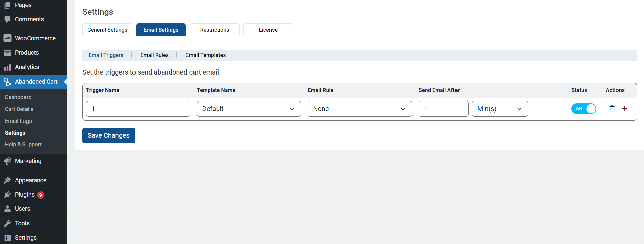Click the Pages icon in sidebar
Image resolution: width=644 pixels, height=244 pixels.
7,5
